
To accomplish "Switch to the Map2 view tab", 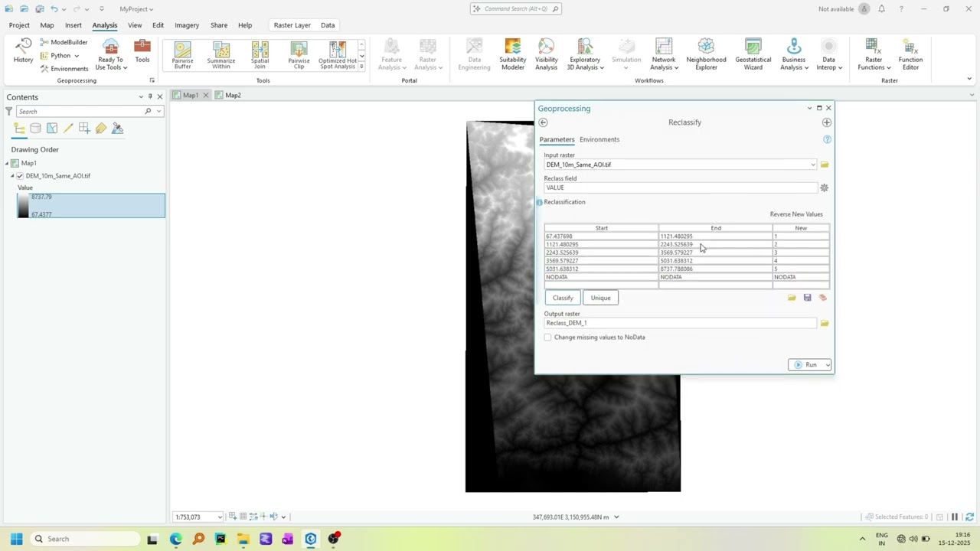I will click(x=228, y=95).
